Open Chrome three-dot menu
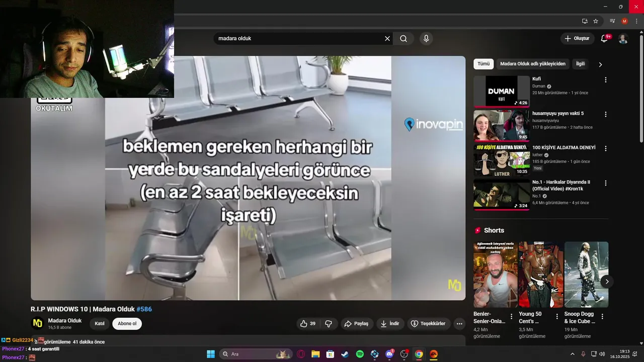This screenshot has height=362, width=644. tap(636, 21)
